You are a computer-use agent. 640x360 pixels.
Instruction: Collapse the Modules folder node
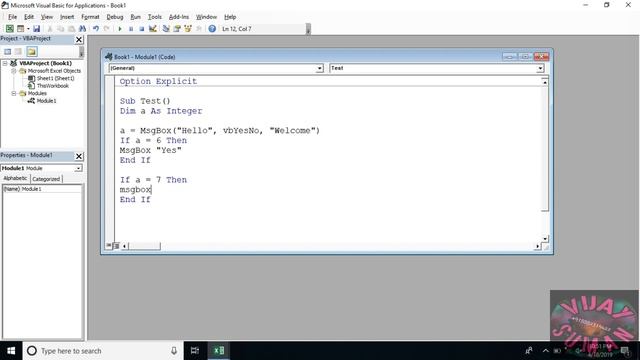coord(13,93)
